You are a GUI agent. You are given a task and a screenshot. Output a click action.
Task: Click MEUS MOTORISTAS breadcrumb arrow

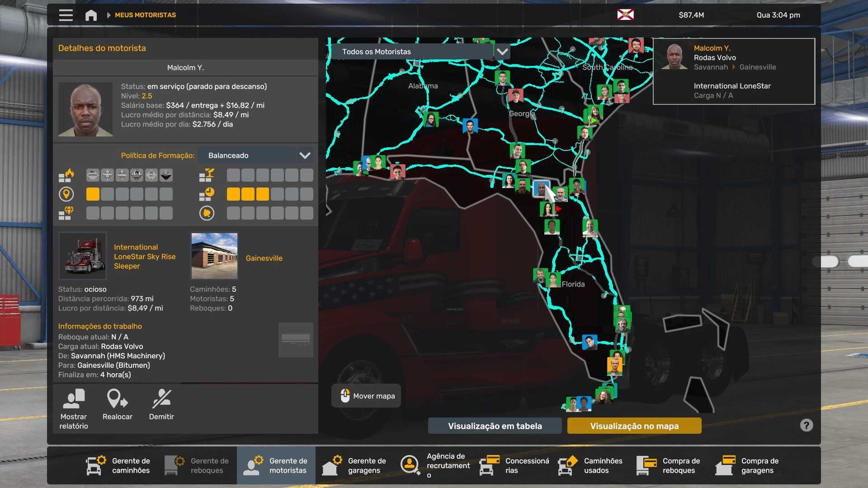(108, 15)
